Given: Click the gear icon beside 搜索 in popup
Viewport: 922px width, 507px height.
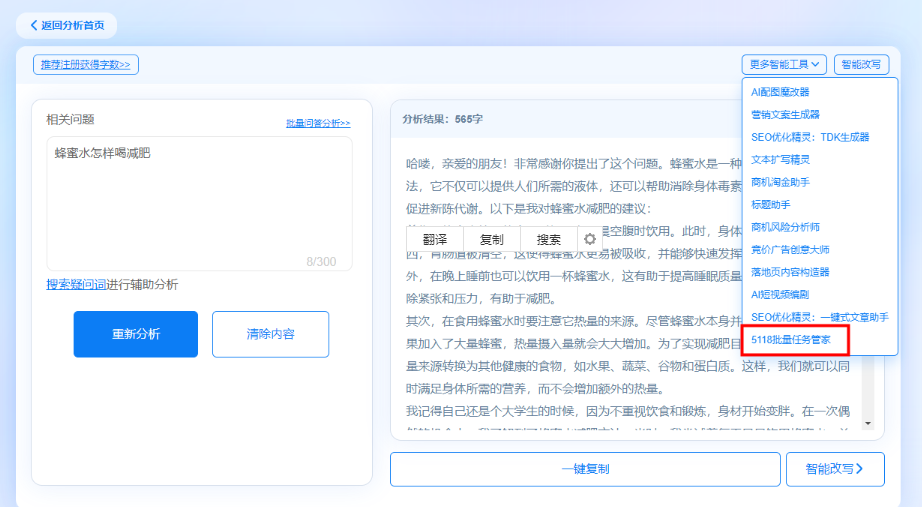Looking at the screenshot, I should pyautogui.click(x=590, y=240).
